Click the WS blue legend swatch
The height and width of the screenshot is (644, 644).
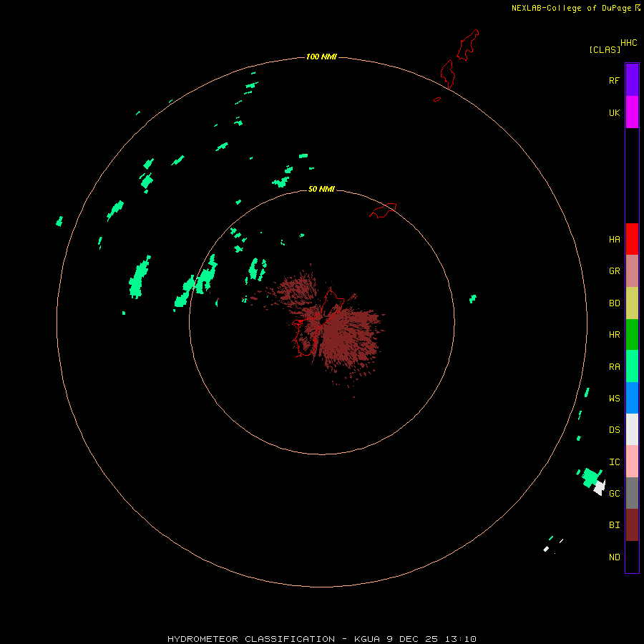click(x=632, y=398)
